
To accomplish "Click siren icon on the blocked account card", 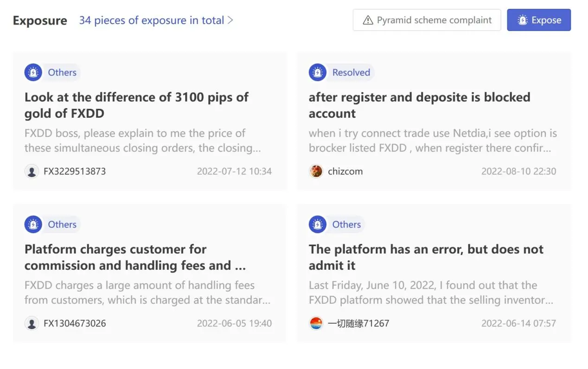I will pyautogui.click(x=317, y=72).
